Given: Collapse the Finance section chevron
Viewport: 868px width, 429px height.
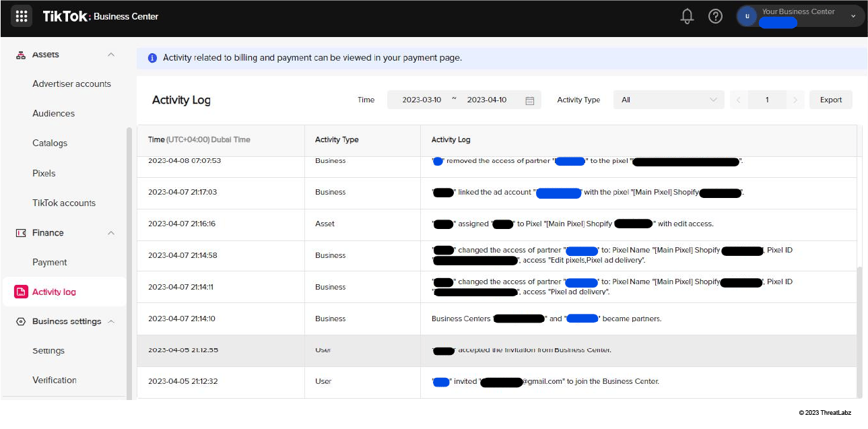Looking at the screenshot, I should pos(111,233).
